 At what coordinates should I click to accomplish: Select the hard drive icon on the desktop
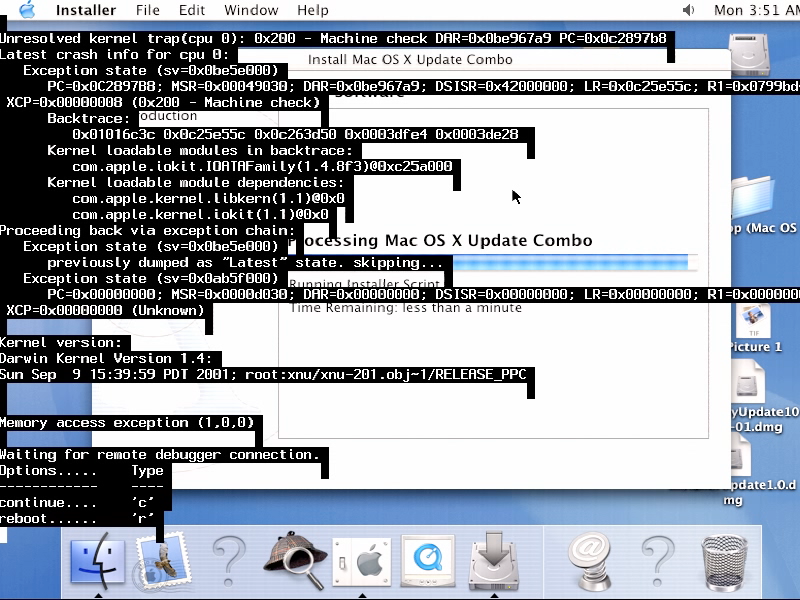click(748, 55)
